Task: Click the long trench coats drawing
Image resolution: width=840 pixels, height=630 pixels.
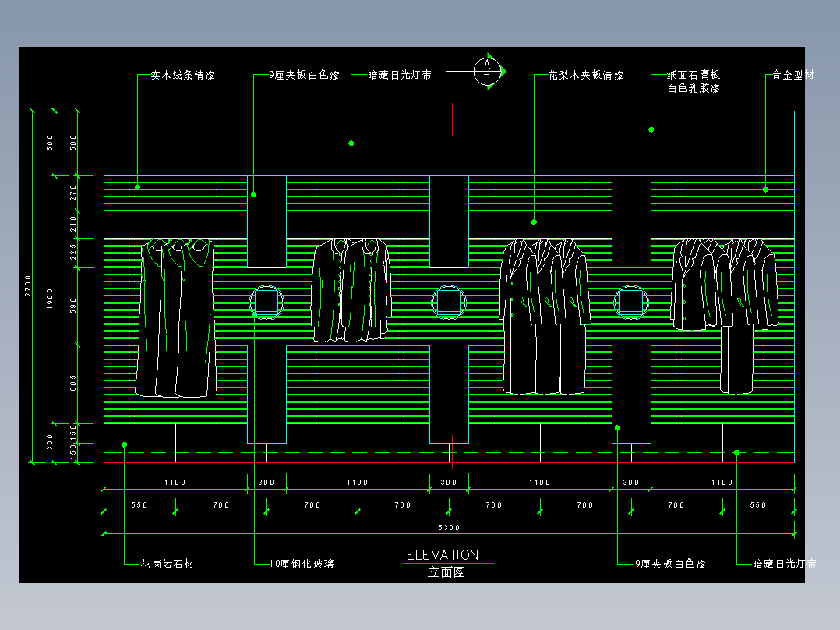Action: 545,317
